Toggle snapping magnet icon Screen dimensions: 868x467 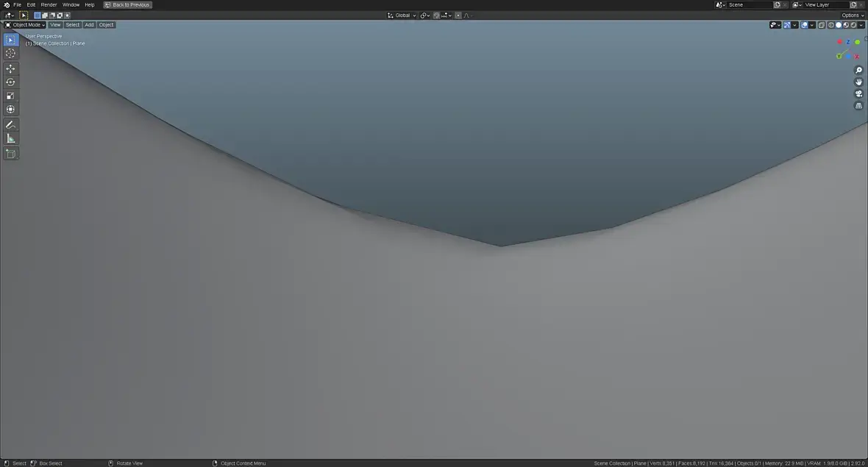pyautogui.click(x=436, y=15)
